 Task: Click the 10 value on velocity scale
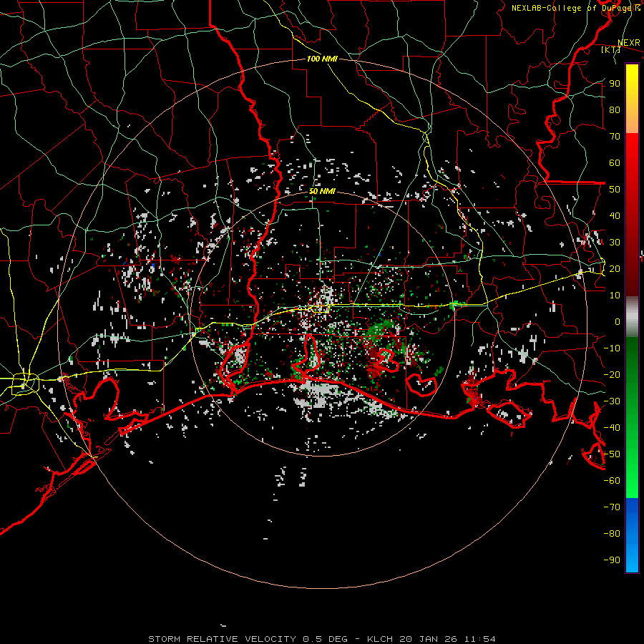[x=615, y=296]
